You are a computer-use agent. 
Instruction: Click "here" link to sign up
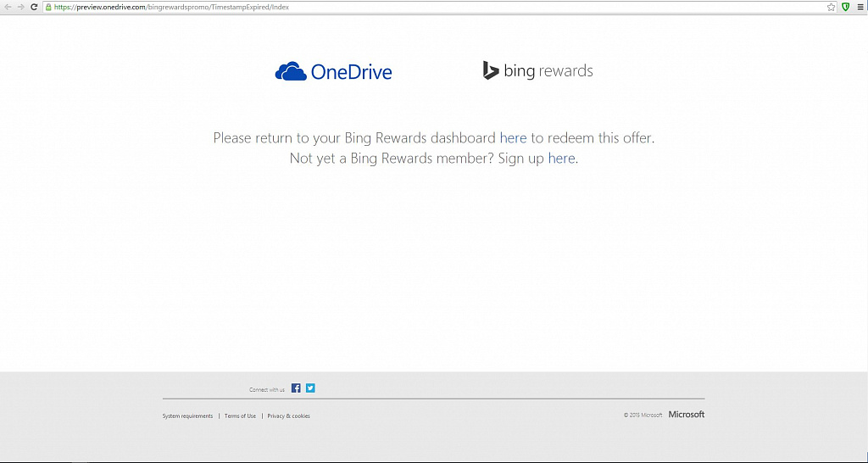(x=561, y=159)
